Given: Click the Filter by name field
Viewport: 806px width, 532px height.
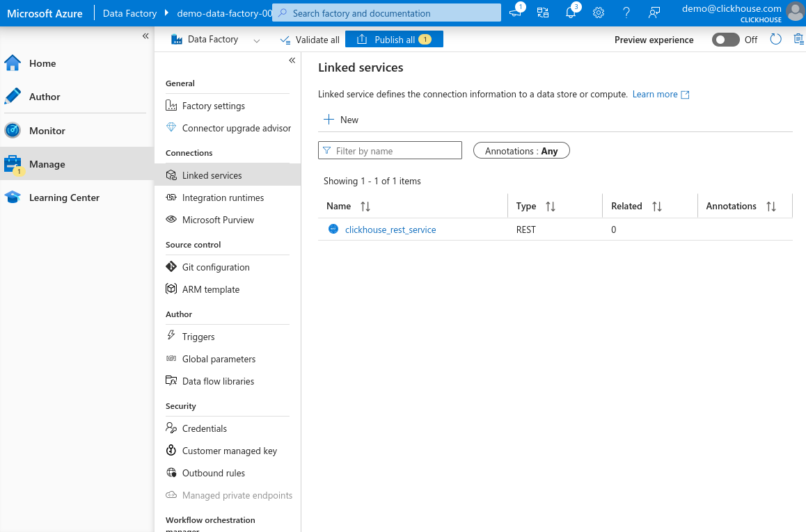Looking at the screenshot, I should (390, 150).
